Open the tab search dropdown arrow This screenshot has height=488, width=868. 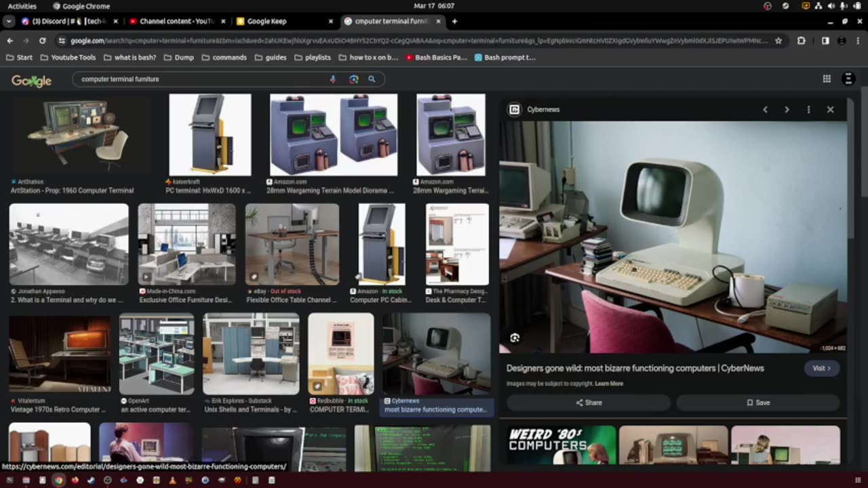(x=9, y=21)
